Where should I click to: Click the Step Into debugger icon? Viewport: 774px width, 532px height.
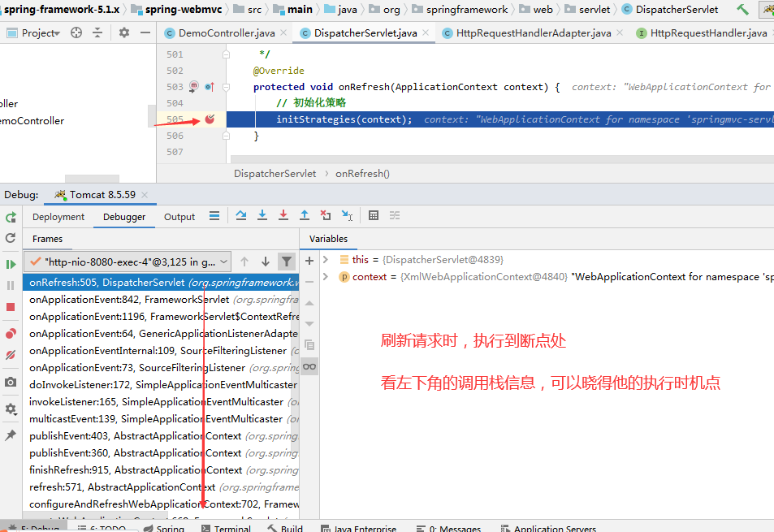click(262, 216)
